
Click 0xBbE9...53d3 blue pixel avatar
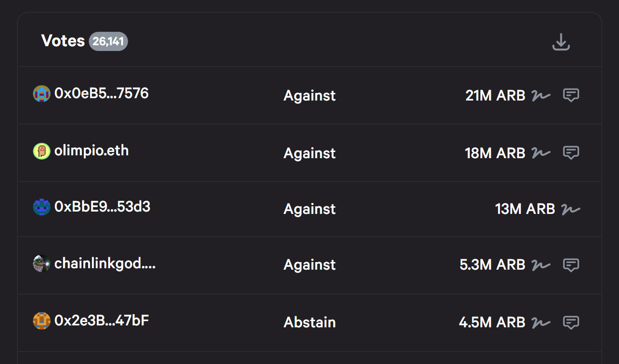41,207
